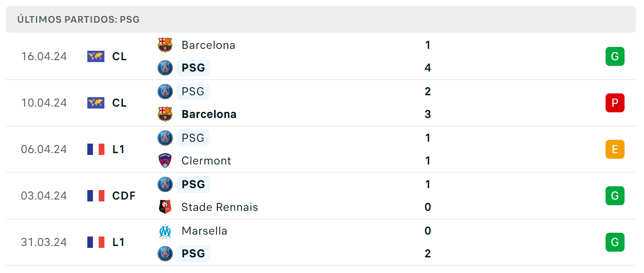Click Champions League icon for 16.04.24
Screen dimensions: 644x273
click(x=96, y=56)
